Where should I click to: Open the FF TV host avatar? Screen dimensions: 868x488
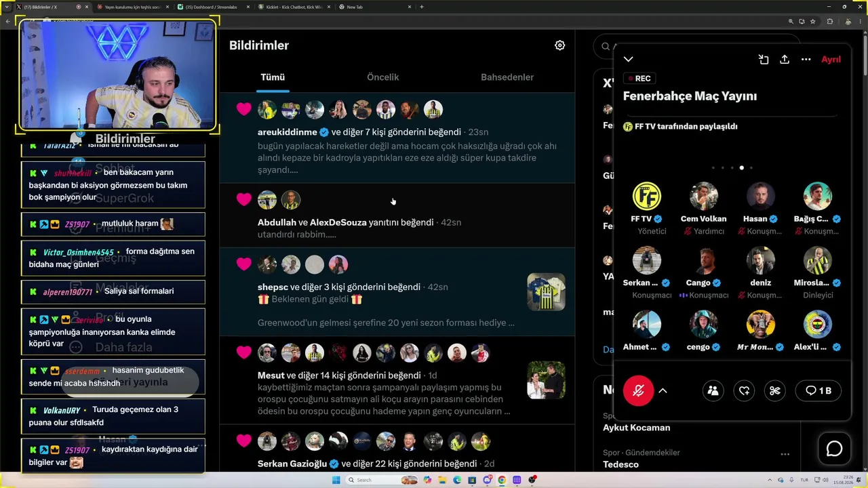pos(646,197)
